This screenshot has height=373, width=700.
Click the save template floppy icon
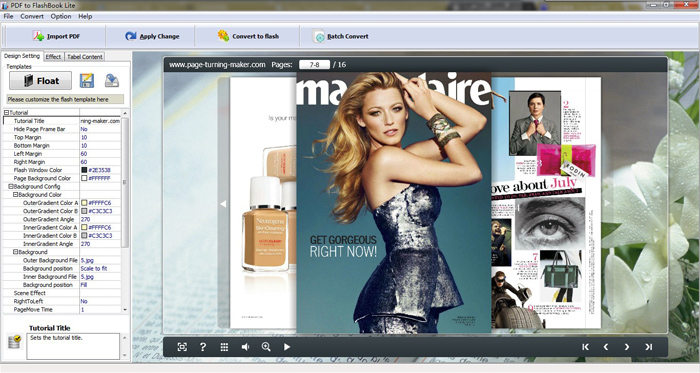tap(87, 81)
